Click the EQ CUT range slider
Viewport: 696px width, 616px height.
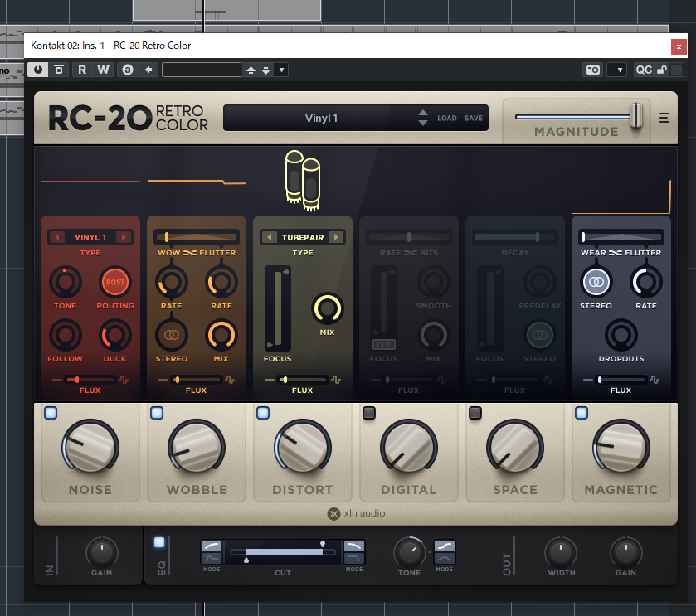click(283, 552)
